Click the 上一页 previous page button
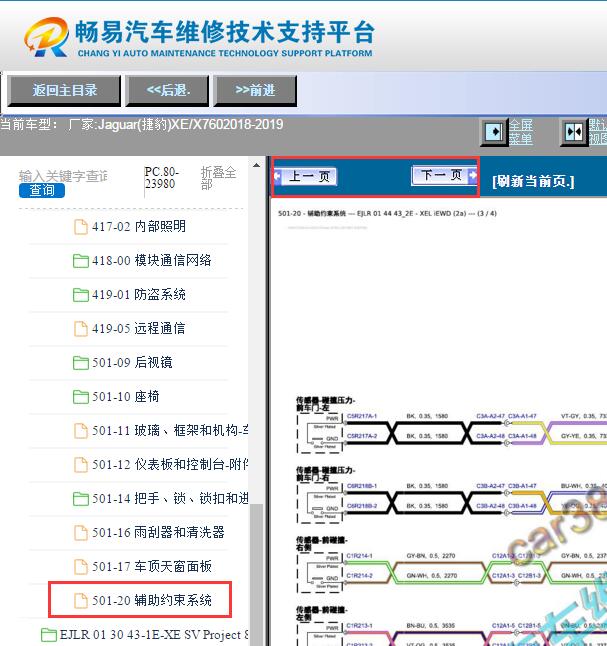 [305, 176]
